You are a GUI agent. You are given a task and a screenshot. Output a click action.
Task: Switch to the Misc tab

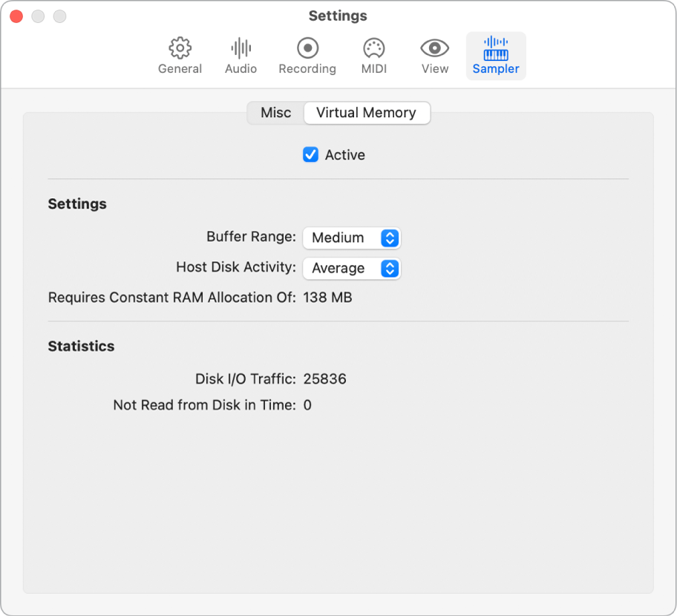coord(275,113)
